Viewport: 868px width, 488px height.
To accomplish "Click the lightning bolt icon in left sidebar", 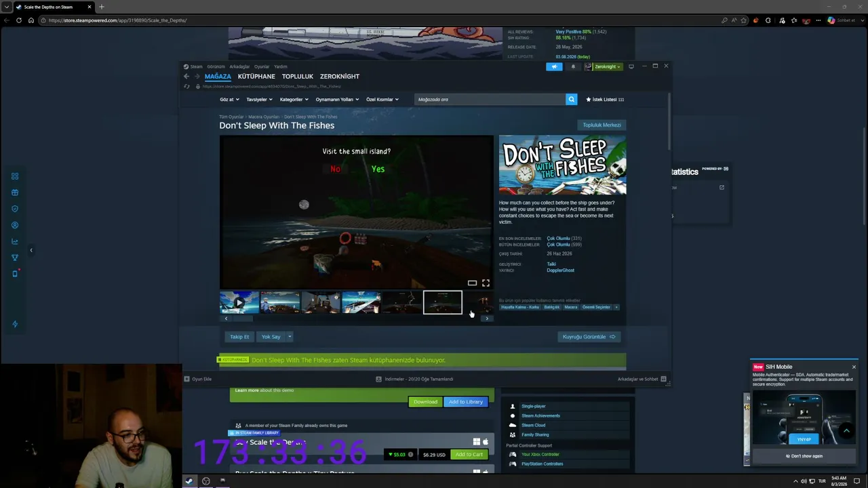I will click(15, 324).
